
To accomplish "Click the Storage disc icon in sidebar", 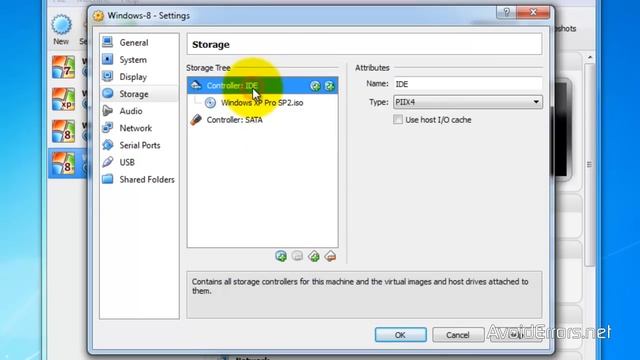I will point(108,93).
